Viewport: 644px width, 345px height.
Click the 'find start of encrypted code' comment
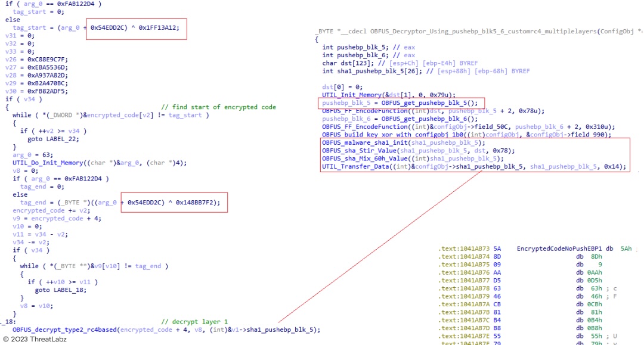pyautogui.click(x=219, y=107)
